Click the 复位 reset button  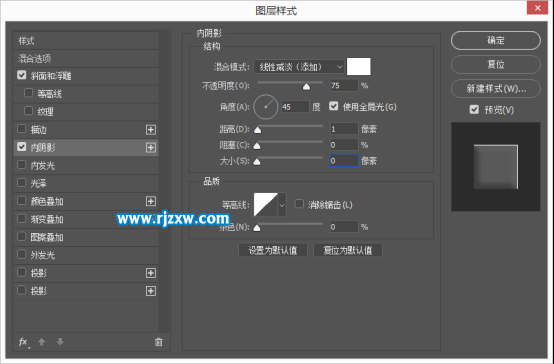tap(496, 64)
